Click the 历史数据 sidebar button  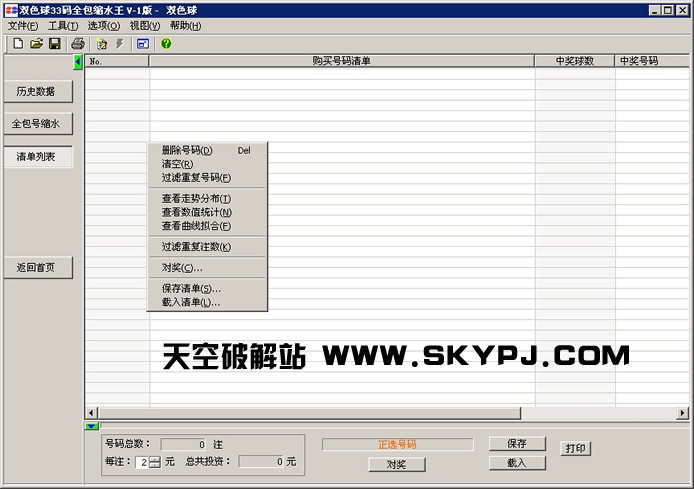pyautogui.click(x=38, y=91)
